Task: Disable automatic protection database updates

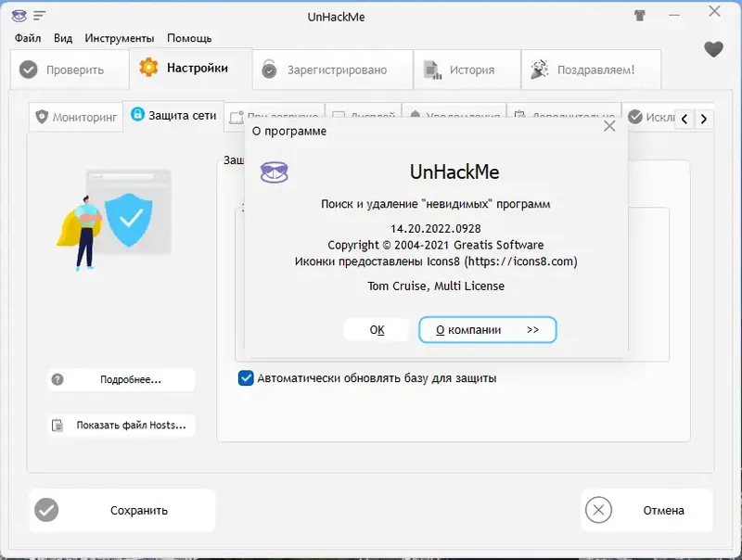Action: (244, 377)
